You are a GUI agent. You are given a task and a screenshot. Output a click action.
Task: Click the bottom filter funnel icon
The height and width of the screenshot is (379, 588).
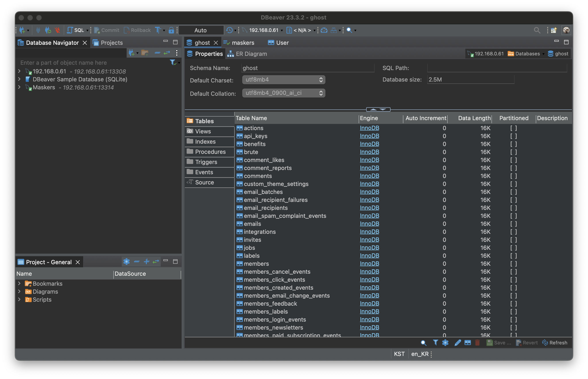[435, 343]
